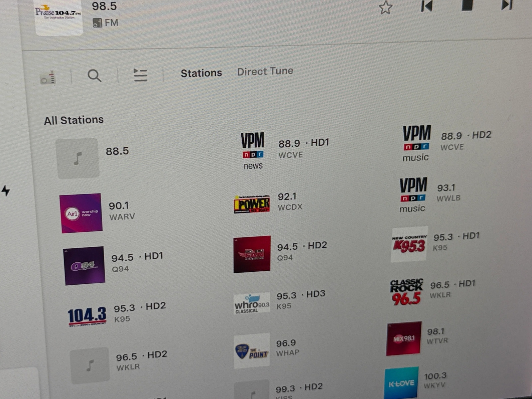Play Mix 98.1 WTVR station

tap(404, 338)
